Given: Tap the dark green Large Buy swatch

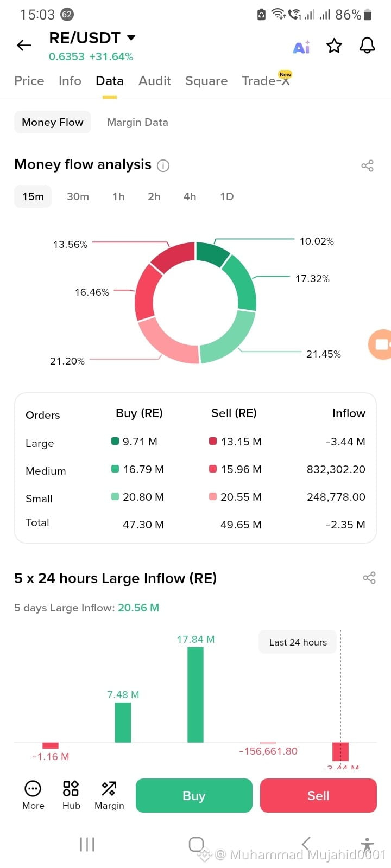Looking at the screenshot, I should pos(115,441).
